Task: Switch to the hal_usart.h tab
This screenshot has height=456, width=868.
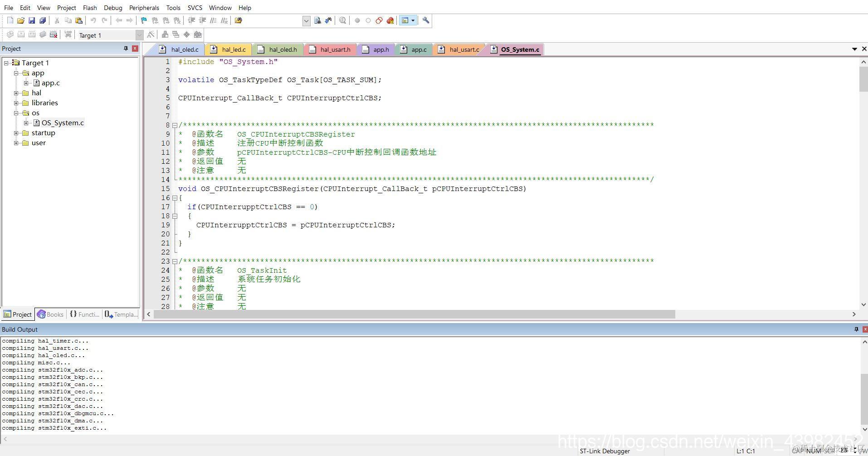Action: [x=331, y=49]
